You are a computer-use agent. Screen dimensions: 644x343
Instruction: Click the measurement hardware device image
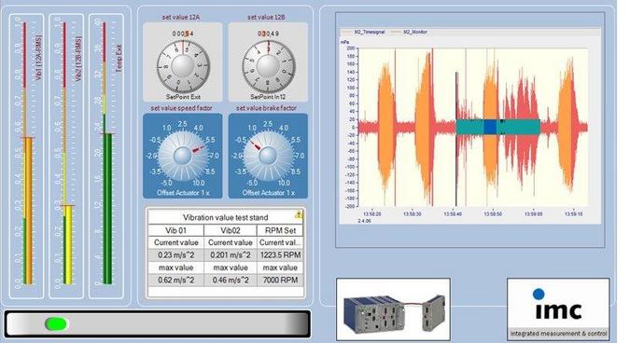[393, 309]
